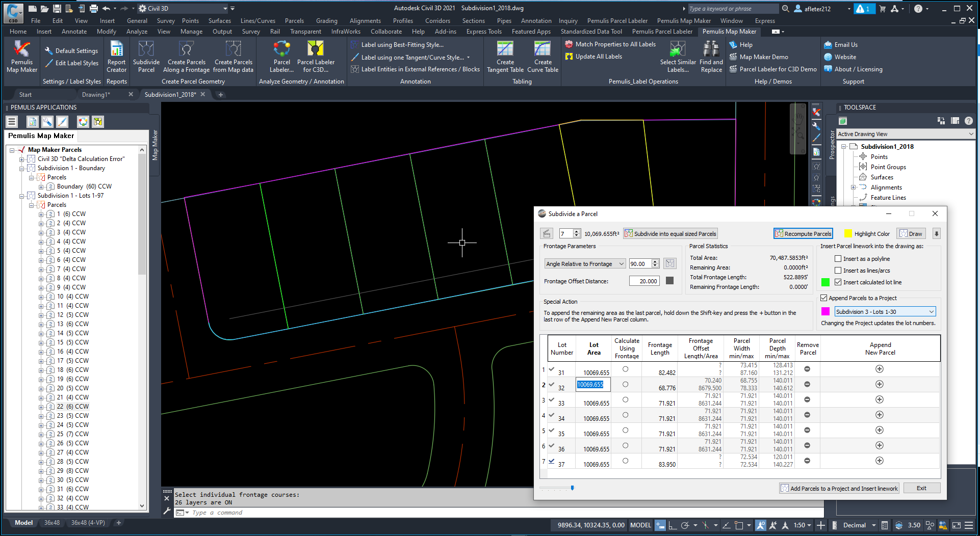Open the Pemulis Parcel Labeler ribbon tab
Image resolution: width=980 pixels, height=536 pixels.
662,32
